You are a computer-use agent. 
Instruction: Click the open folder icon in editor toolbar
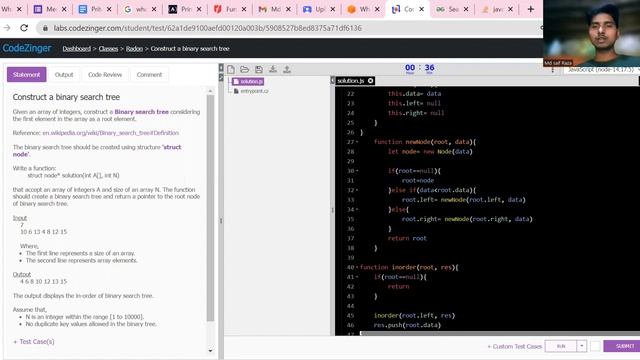[244, 69]
